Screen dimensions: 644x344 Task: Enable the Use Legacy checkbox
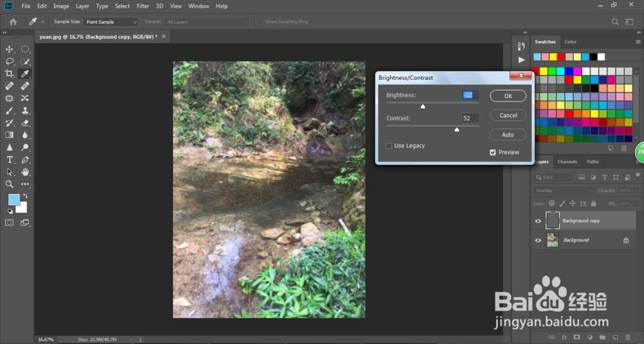[388, 146]
